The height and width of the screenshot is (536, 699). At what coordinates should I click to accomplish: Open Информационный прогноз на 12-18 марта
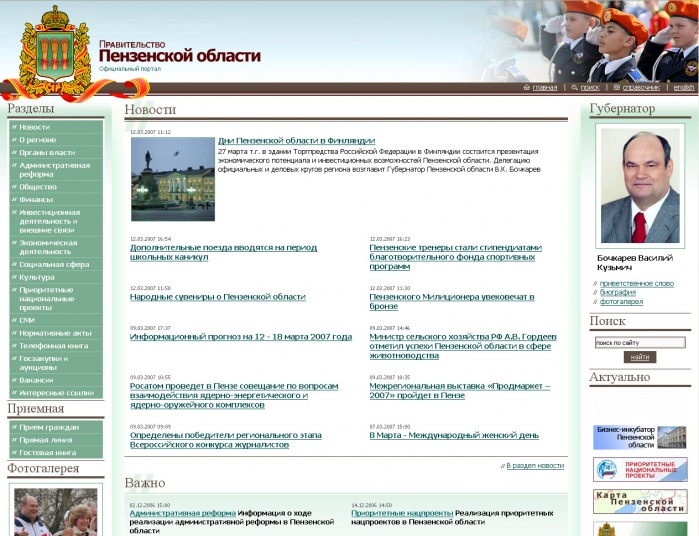[x=241, y=337]
